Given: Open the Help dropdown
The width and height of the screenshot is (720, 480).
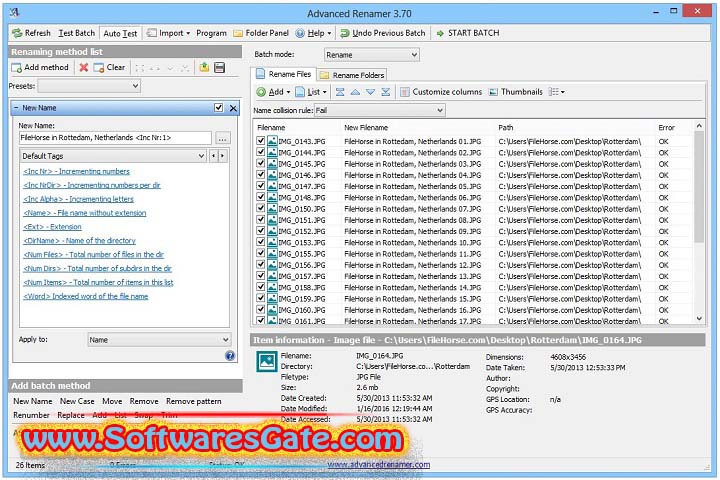Looking at the screenshot, I should (x=314, y=33).
